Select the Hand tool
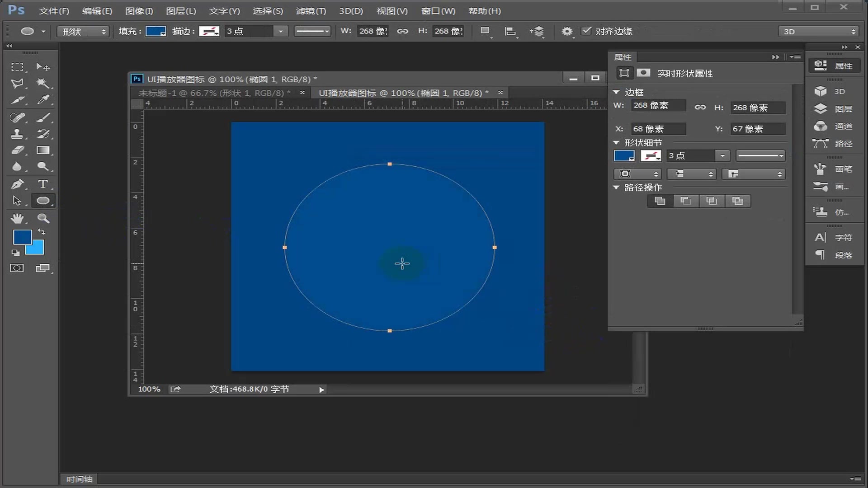The image size is (868, 488). pyautogui.click(x=17, y=218)
